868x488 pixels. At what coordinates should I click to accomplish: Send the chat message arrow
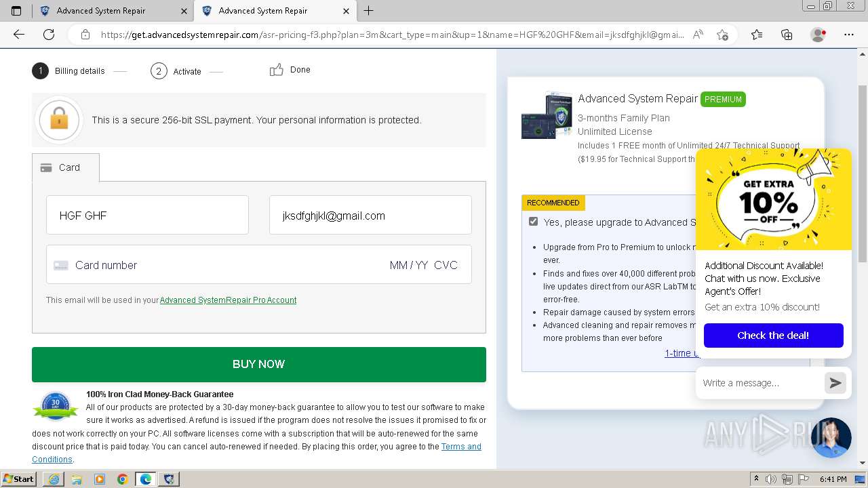click(x=835, y=383)
